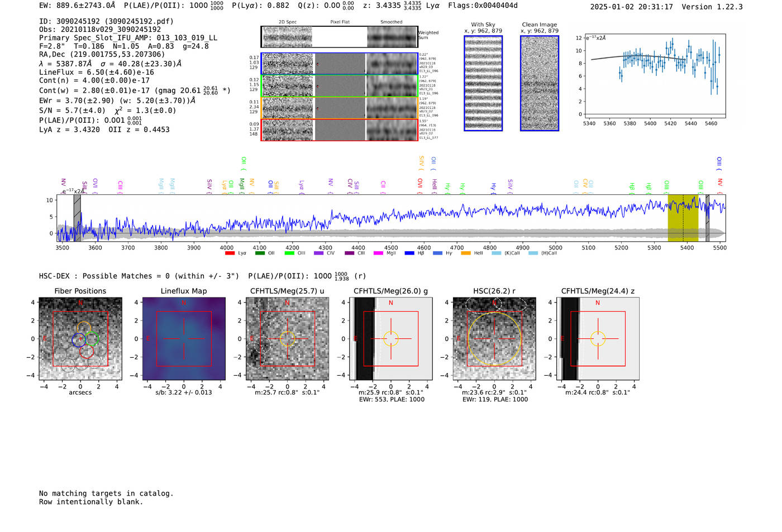782x532 pixels.
Task: Open the HSC(26.2) r image
Action: coord(494,339)
